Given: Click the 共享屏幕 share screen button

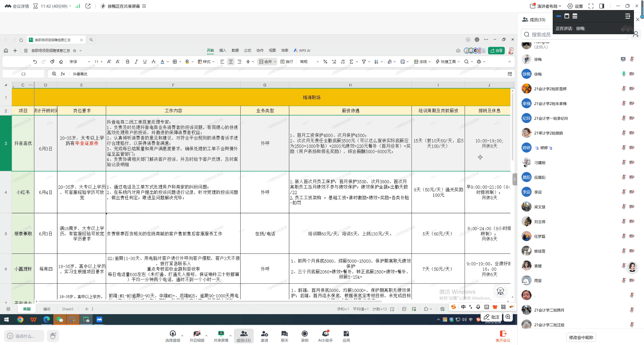Looking at the screenshot, I should click(221, 336).
